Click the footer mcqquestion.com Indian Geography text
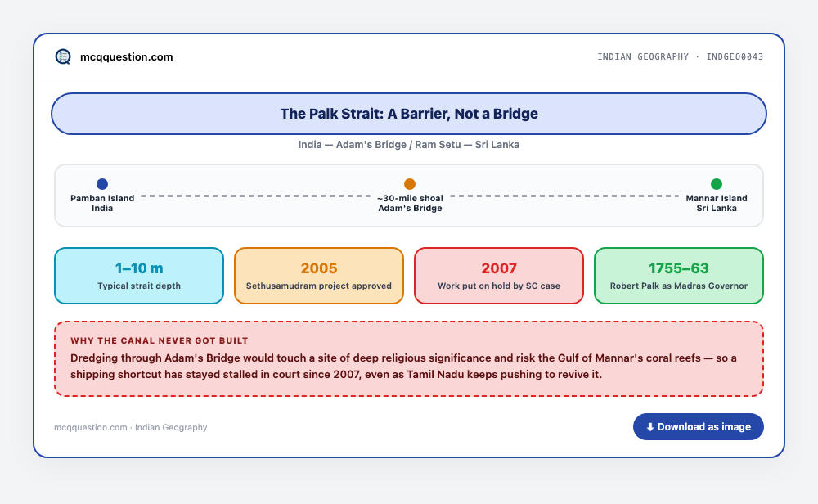The image size is (818, 504). point(130,427)
